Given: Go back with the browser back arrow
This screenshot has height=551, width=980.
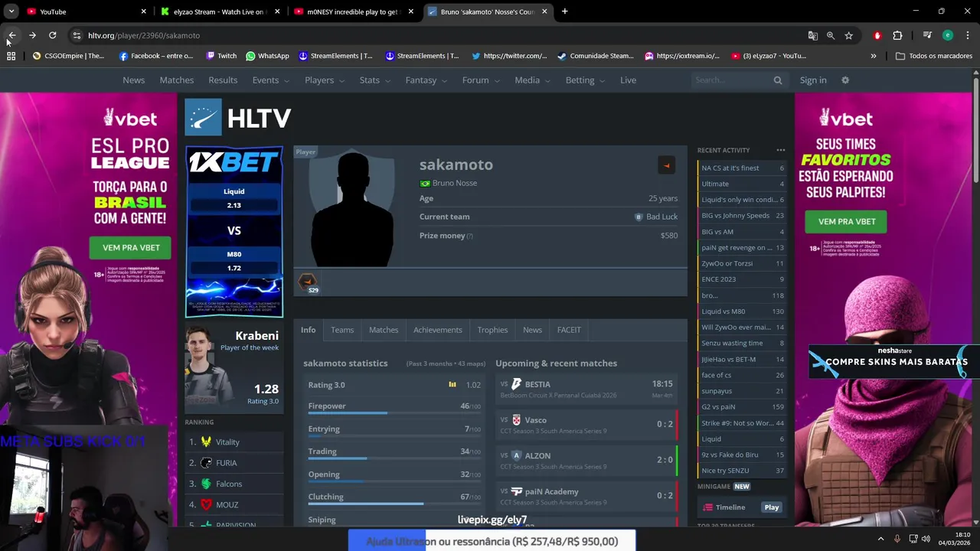Looking at the screenshot, I should pos(12,35).
